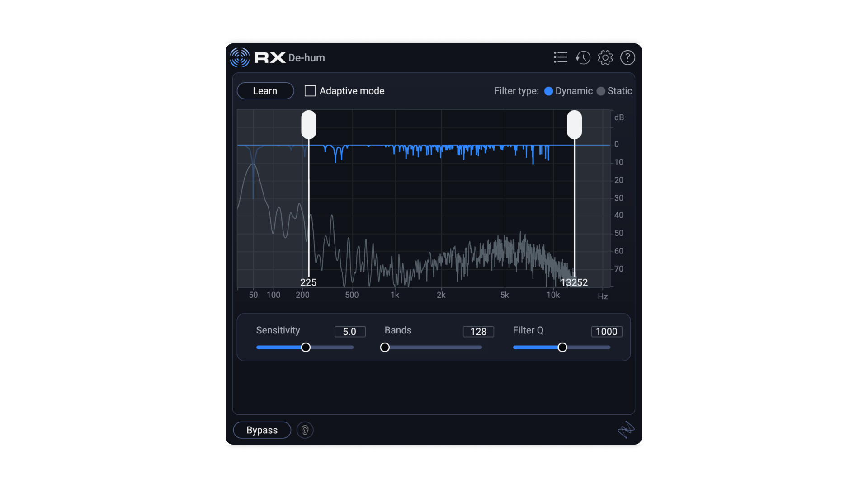Select the Dynamic filter type
The height and width of the screenshot is (488, 868).
click(549, 91)
